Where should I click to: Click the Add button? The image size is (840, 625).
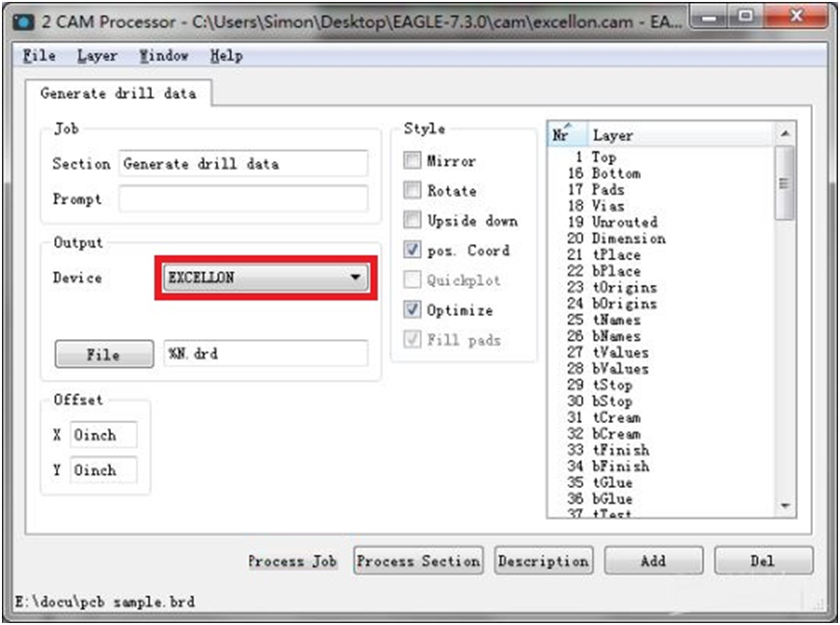[653, 561]
